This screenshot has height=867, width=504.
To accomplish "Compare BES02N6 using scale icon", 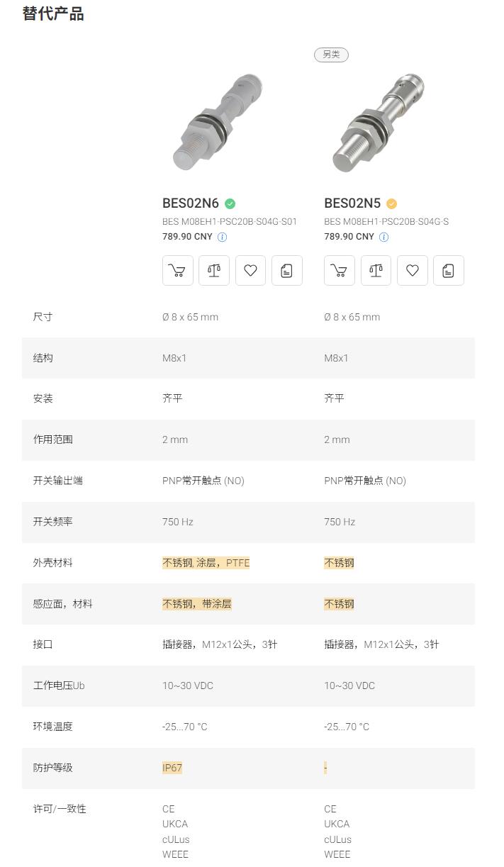I will coord(214,271).
